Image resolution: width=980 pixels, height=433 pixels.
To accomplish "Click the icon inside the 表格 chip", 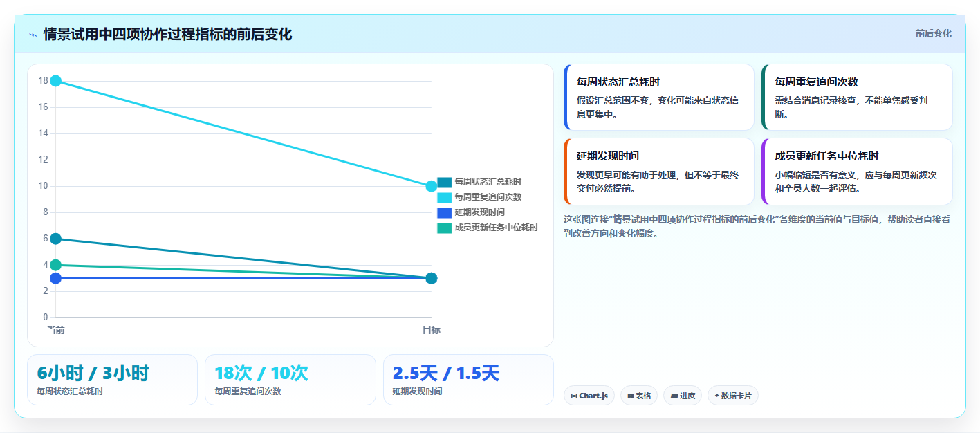I will pos(631,396).
